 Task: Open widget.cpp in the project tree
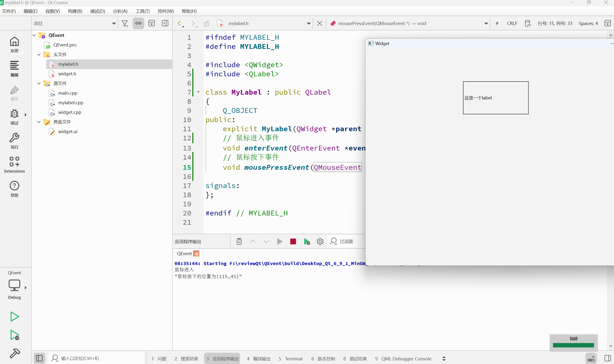point(69,112)
